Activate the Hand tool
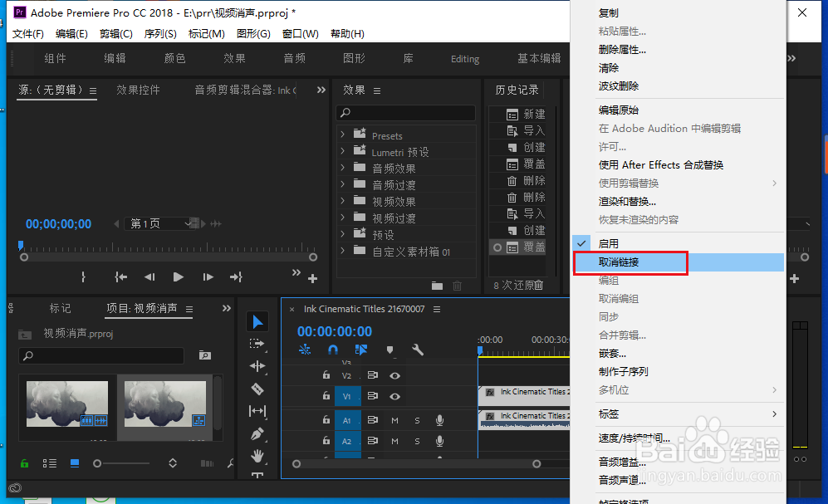Screen dimensions: 828x504 click(x=257, y=455)
